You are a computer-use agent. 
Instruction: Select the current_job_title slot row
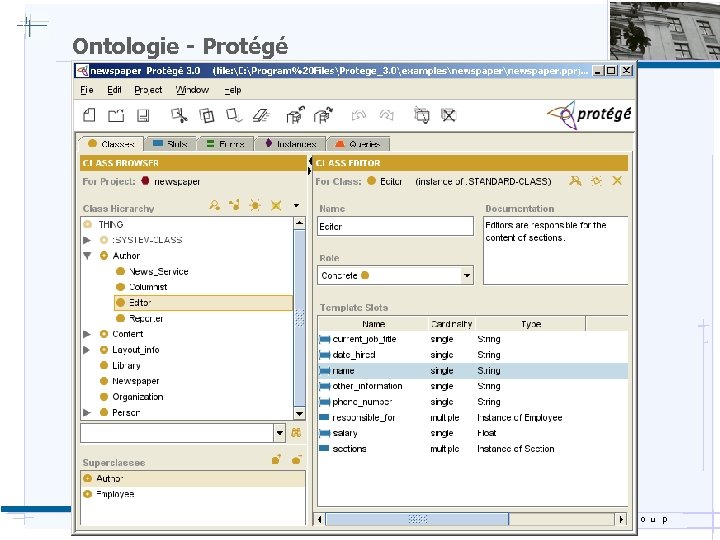pos(473,339)
